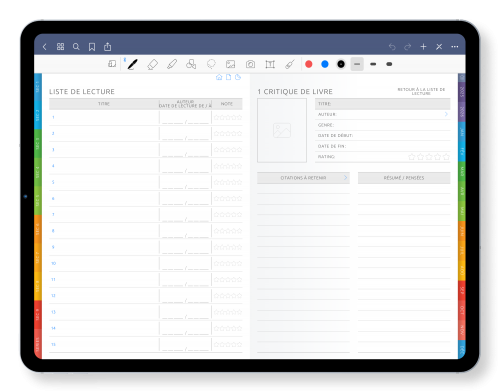The image size is (500, 392).
Task: Select the Laser pointer tool
Action: pos(290,64)
